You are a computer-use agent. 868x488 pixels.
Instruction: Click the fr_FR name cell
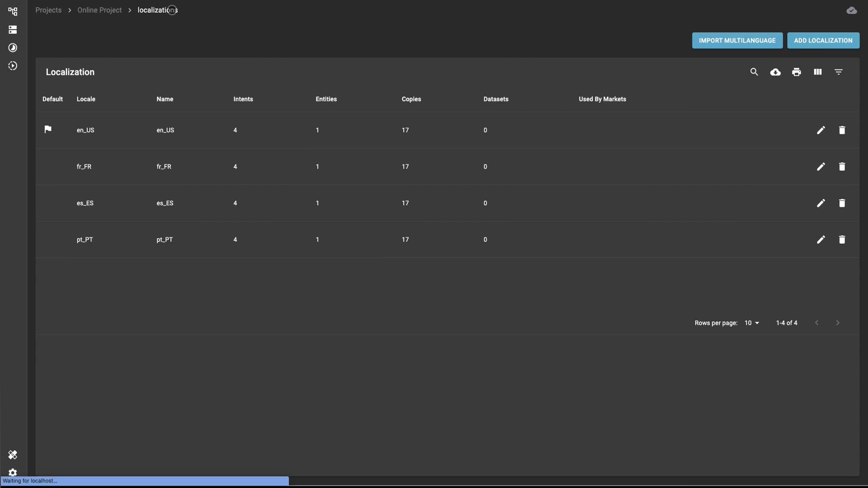click(164, 167)
